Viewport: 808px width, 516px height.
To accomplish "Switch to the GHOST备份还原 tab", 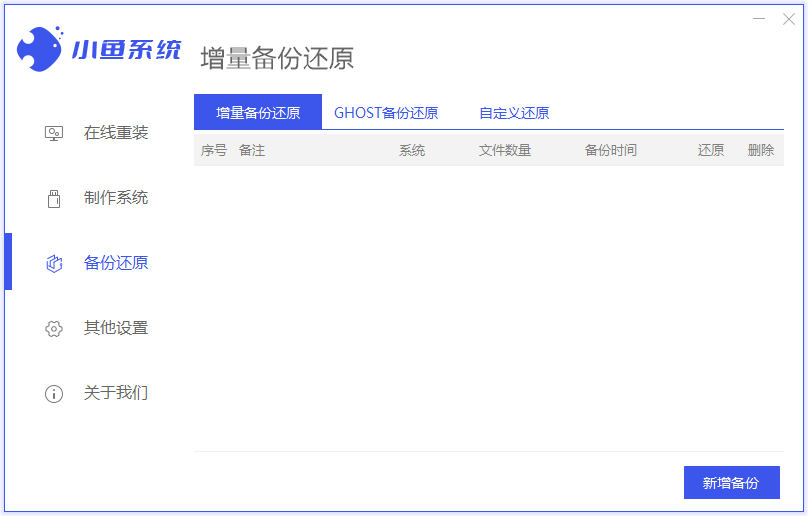I will point(386,113).
